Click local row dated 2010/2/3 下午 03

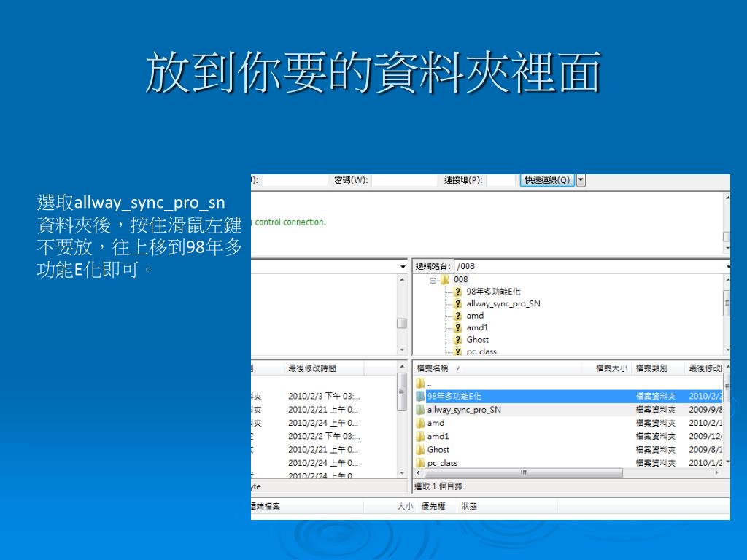pyautogui.click(x=324, y=396)
